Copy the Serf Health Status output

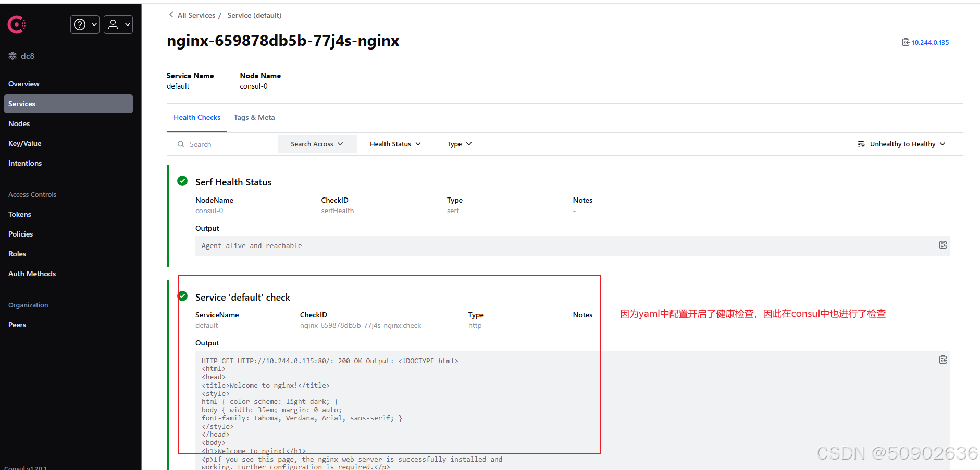tap(942, 244)
